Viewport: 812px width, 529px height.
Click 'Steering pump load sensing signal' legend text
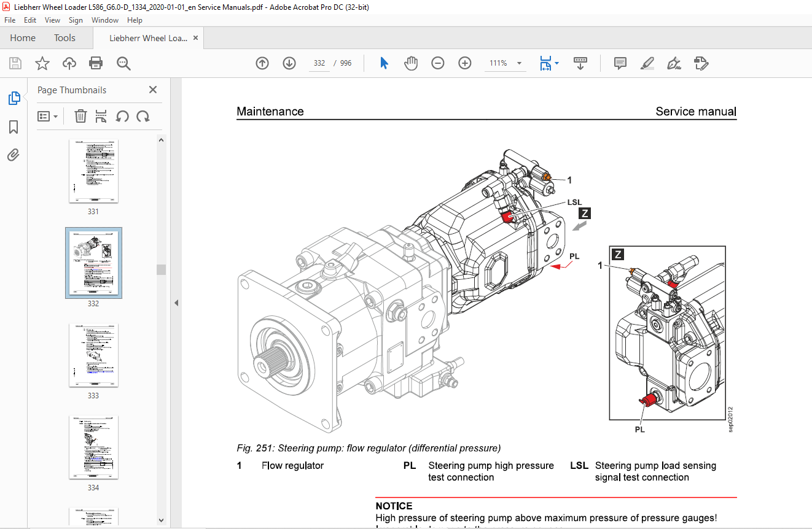[x=655, y=471]
